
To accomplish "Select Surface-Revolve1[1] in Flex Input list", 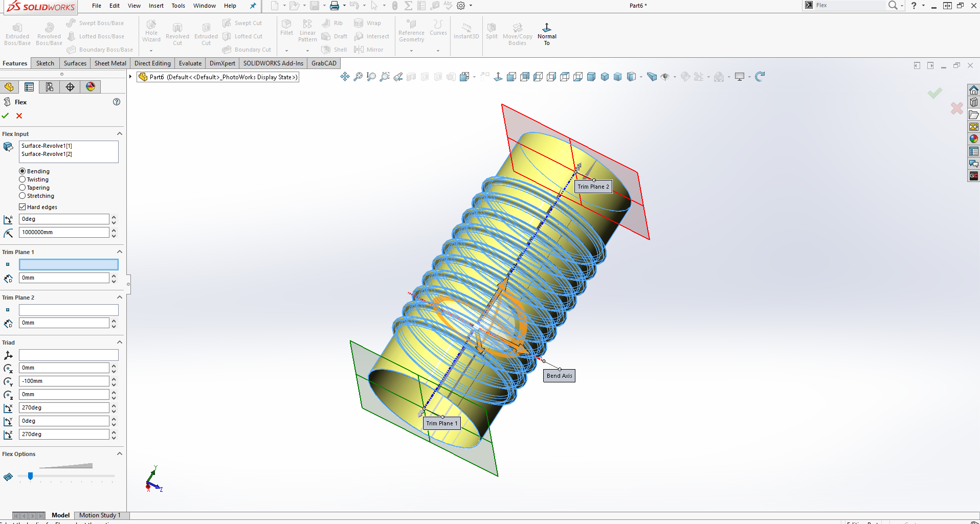I will pyautogui.click(x=47, y=146).
